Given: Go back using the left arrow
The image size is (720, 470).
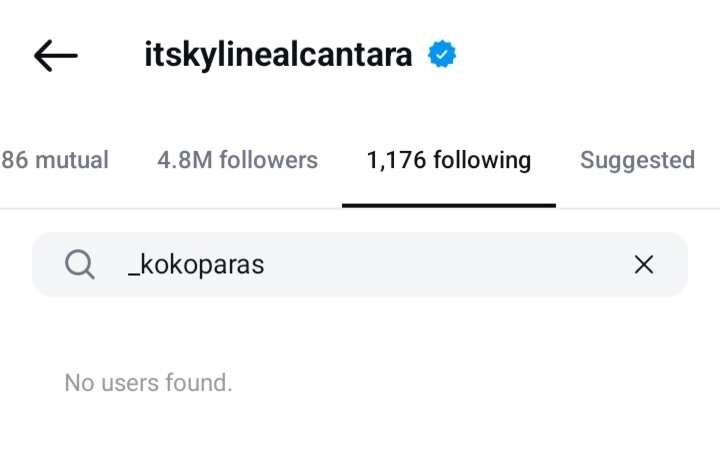Looking at the screenshot, I should pos(56,56).
